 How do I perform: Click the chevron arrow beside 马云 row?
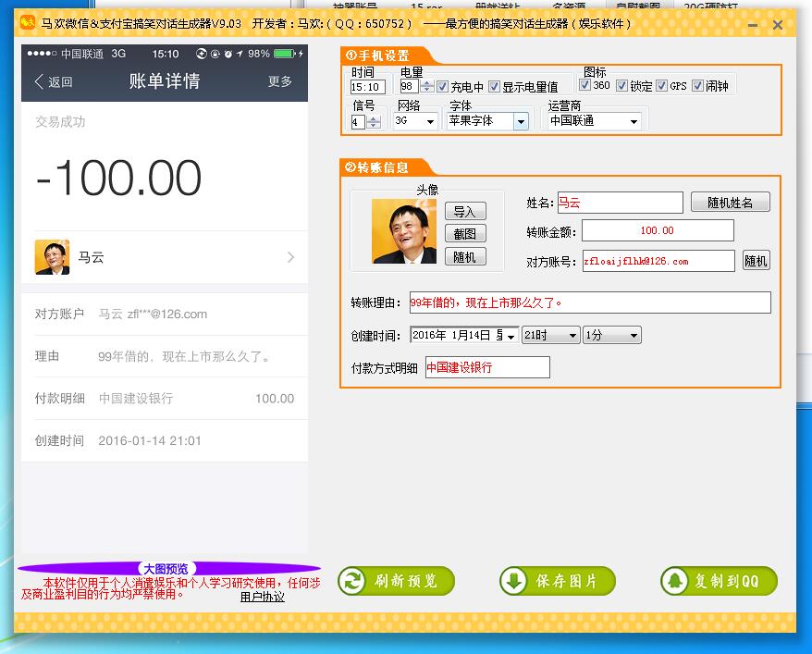click(290, 257)
